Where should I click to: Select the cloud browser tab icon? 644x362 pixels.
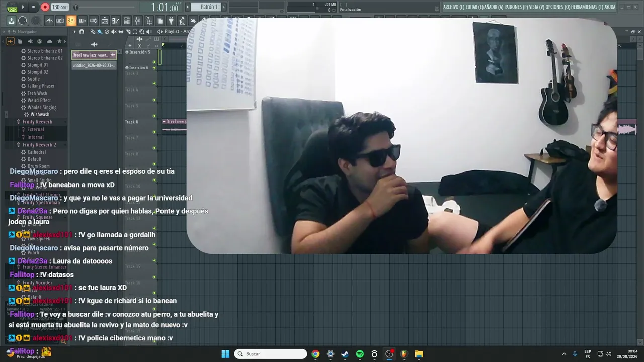click(x=49, y=41)
